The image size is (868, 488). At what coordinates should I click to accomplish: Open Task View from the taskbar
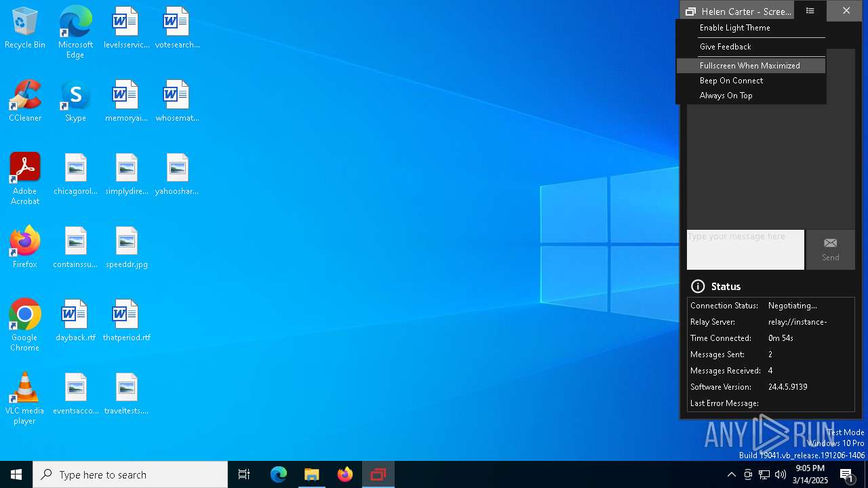[x=244, y=474]
